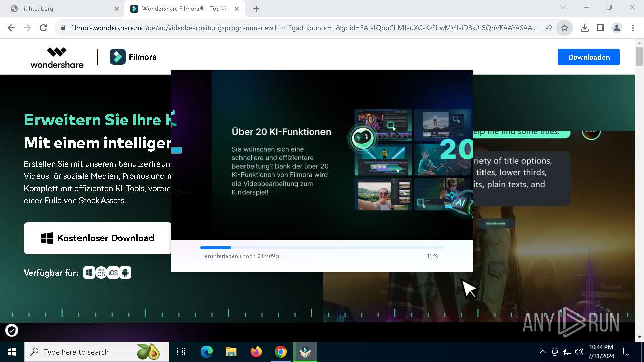Click the volume icon in system tray
Screen dimensions: 644x362
579,352
